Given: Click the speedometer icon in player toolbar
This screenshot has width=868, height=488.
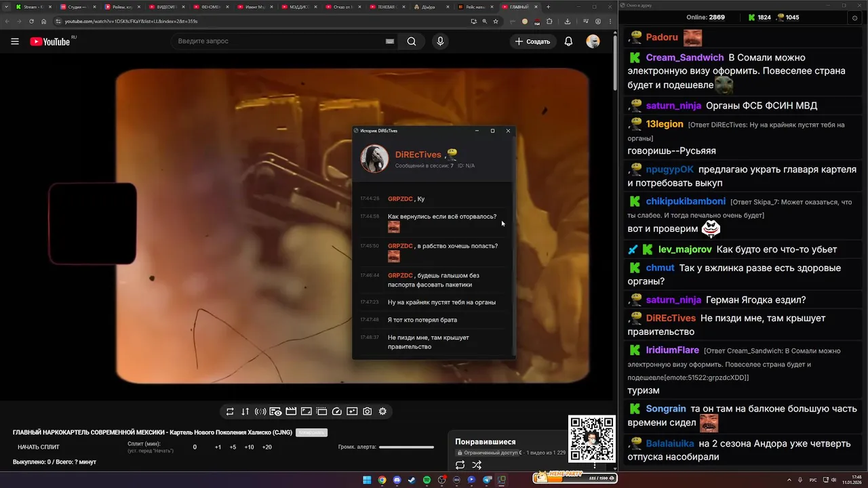Looking at the screenshot, I should (337, 411).
